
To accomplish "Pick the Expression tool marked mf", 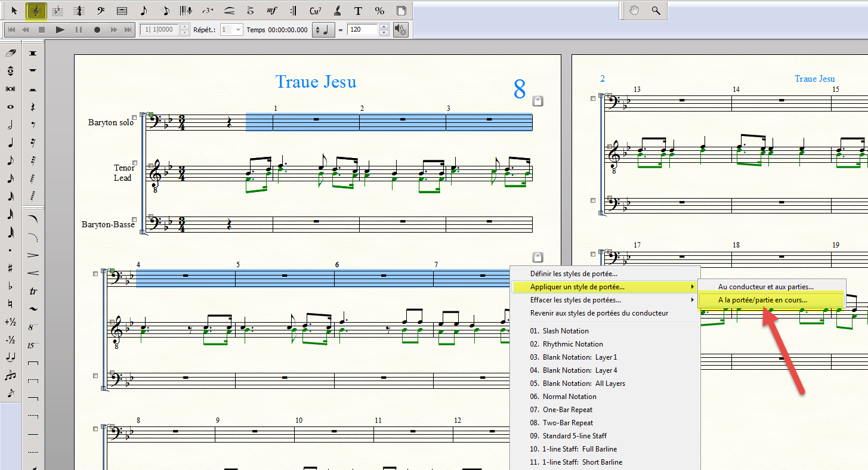I will pos(271,10).
